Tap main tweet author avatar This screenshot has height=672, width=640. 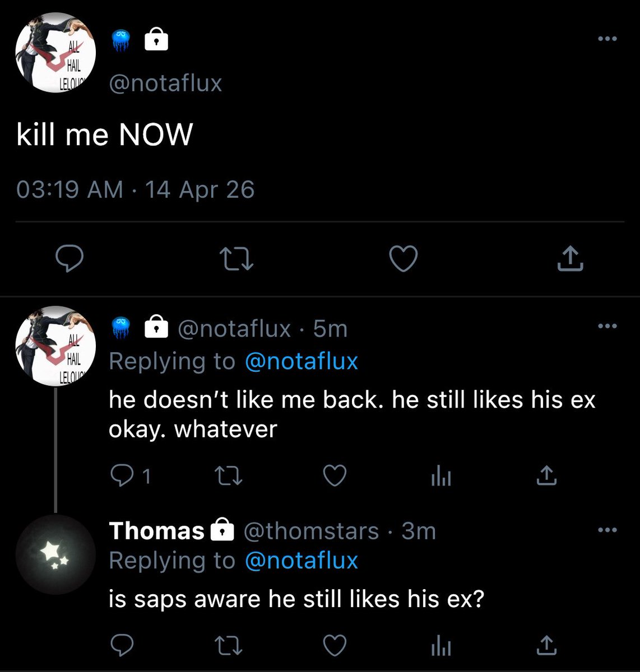coord(55,52)
